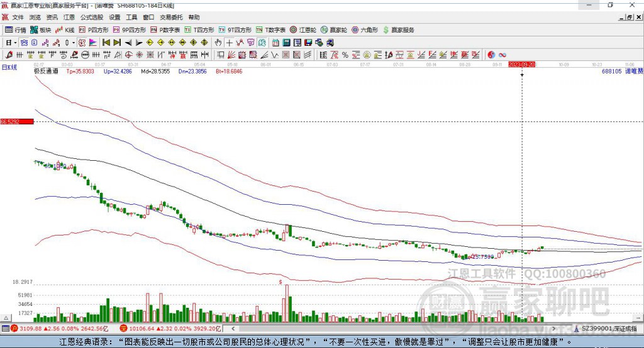Open the 帮助 menu
The width and height of the screenshot is (644, 348).
coord(194,17)
